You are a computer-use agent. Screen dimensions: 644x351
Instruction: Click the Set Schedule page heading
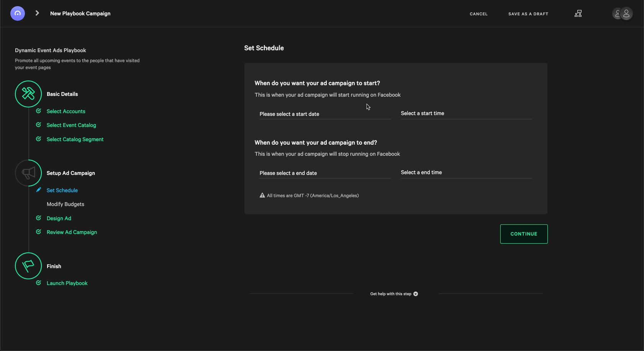[264, 48]
